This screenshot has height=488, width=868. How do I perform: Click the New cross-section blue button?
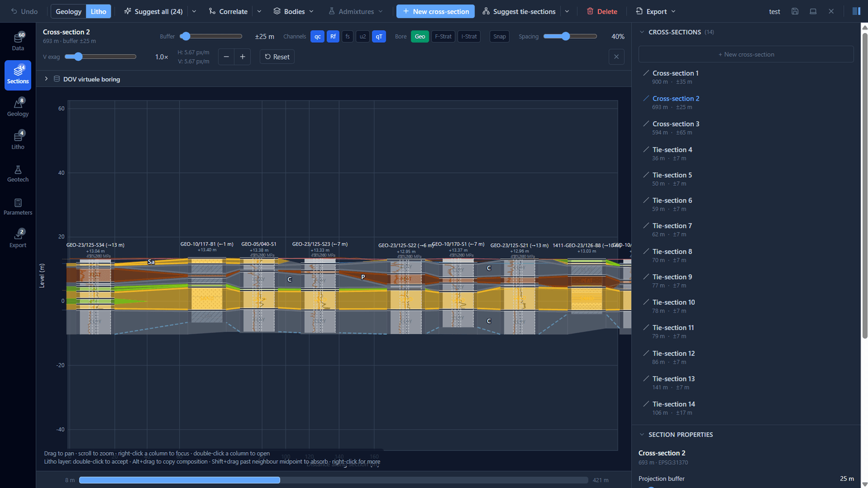pyautogui.click(x=435, y=12)
